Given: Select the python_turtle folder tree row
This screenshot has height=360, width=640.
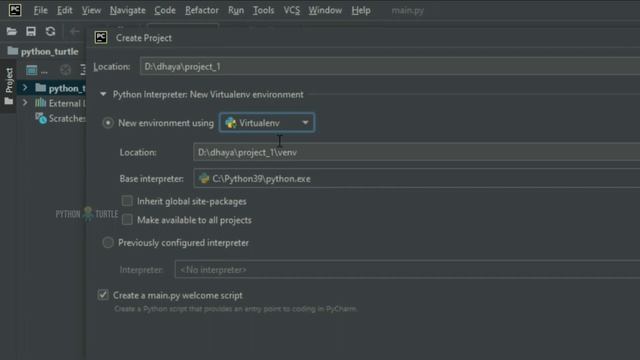Looking at the screenshot, I should click(52, 88).
